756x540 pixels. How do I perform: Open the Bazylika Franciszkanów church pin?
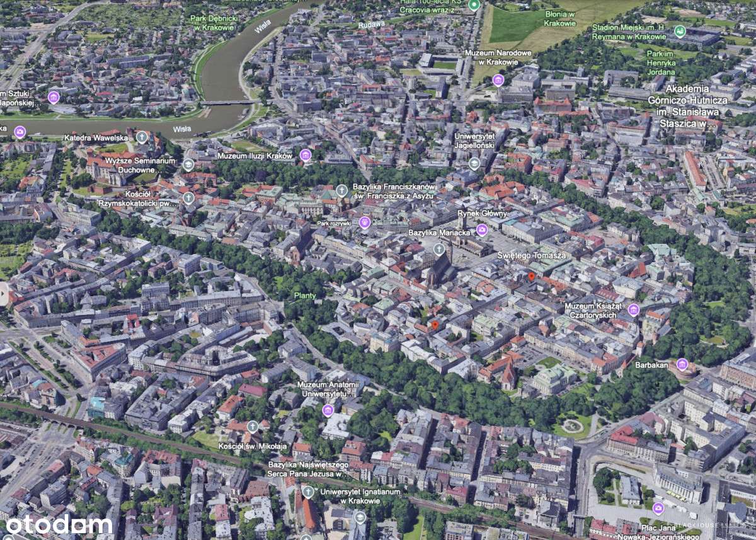click(341, 190)
